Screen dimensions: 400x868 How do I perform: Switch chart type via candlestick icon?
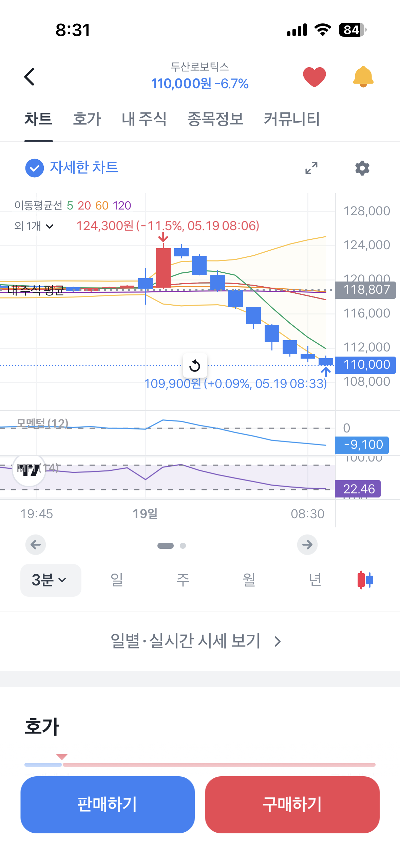tap(365, 580)
